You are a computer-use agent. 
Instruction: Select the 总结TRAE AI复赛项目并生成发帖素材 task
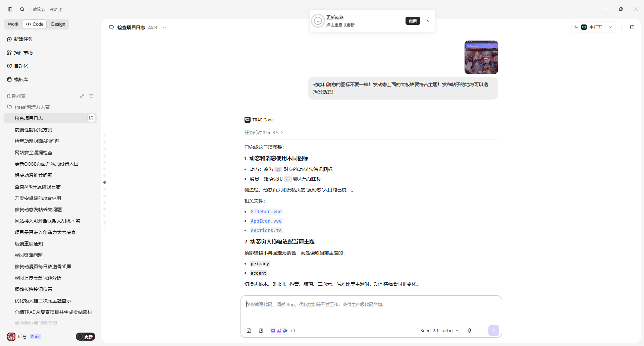pyautogui.click(x=50, y=312)
